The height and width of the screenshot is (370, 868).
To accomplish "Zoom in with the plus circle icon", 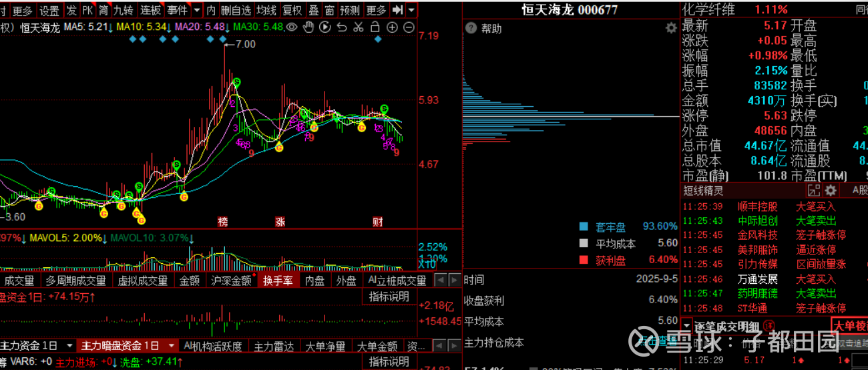I will [x=392, y=27].
